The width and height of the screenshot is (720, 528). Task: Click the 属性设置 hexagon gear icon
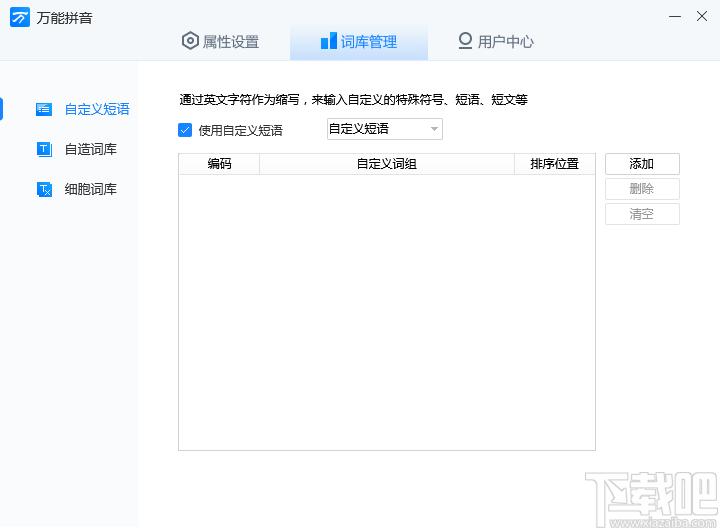pos(190,41)
